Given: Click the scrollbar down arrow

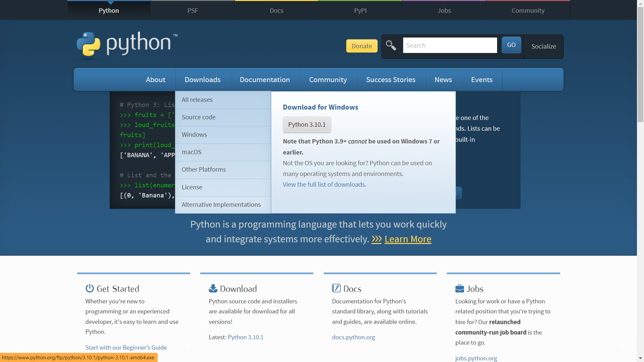Looking at the screenshot, I should 640,358.
